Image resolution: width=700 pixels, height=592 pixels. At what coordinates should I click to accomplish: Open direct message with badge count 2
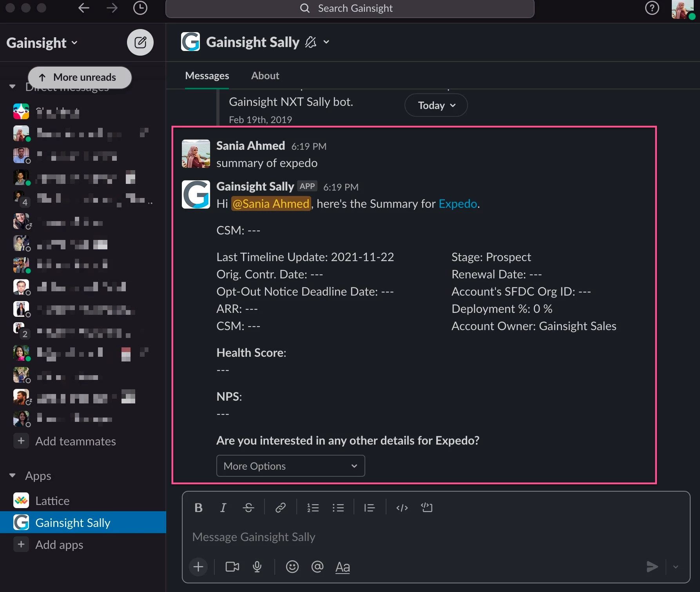pos(83,331)
